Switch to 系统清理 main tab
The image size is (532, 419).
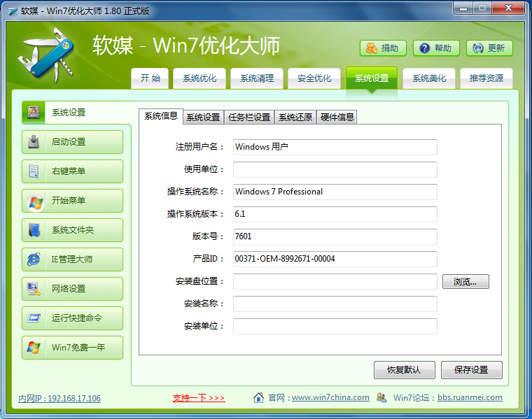(257, 78)
